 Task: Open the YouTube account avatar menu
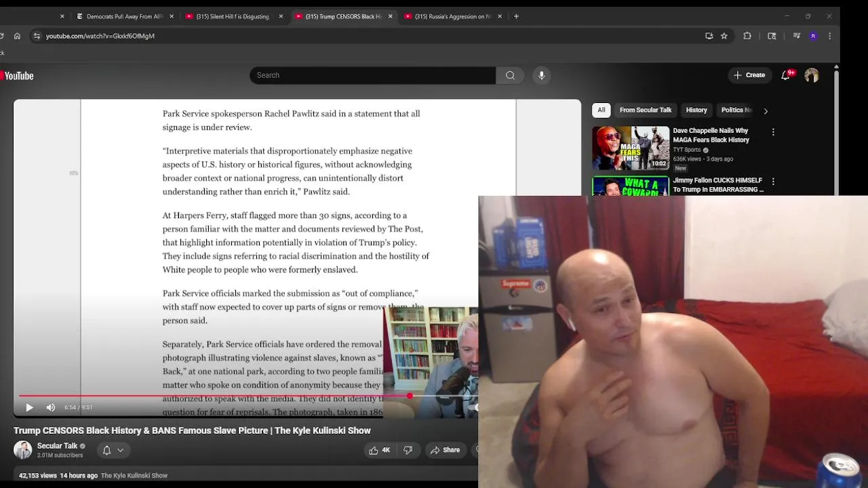(812, 75)
